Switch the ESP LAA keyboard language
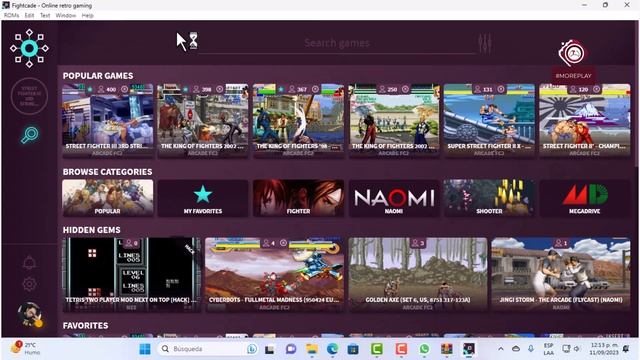The height and width of the screenshot is (360, 640). point(549,349)
